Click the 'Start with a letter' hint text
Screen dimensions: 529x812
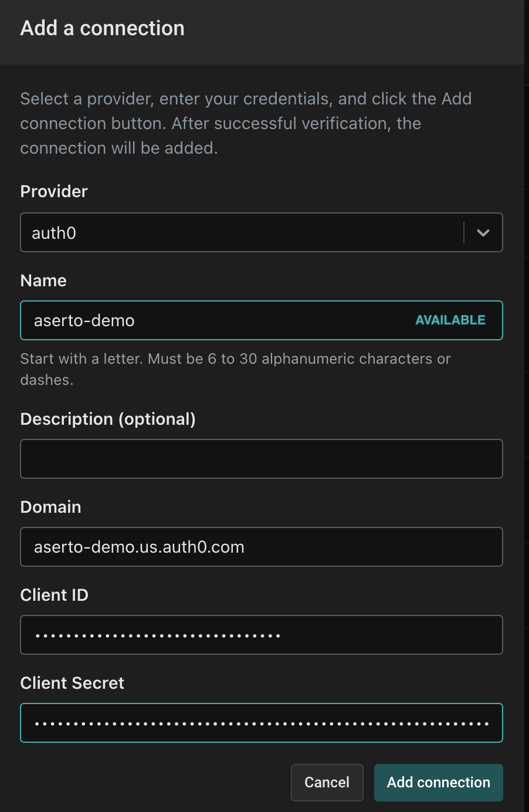point(236,369)
